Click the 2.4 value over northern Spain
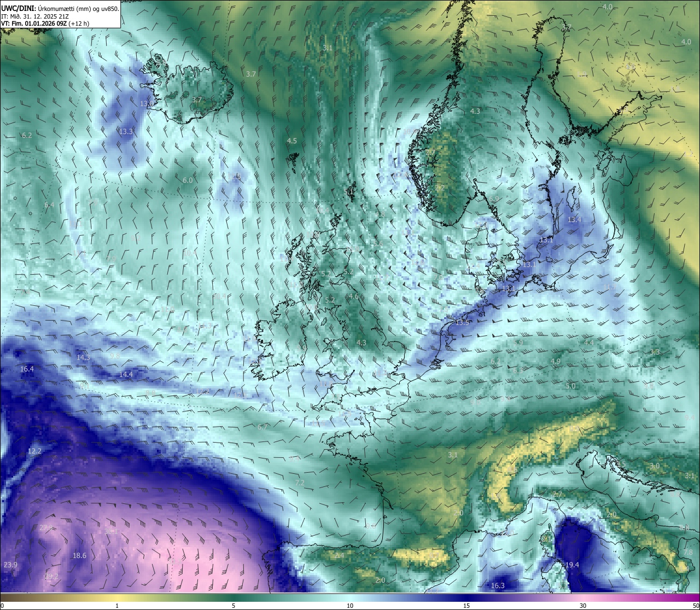 point(340,555)
